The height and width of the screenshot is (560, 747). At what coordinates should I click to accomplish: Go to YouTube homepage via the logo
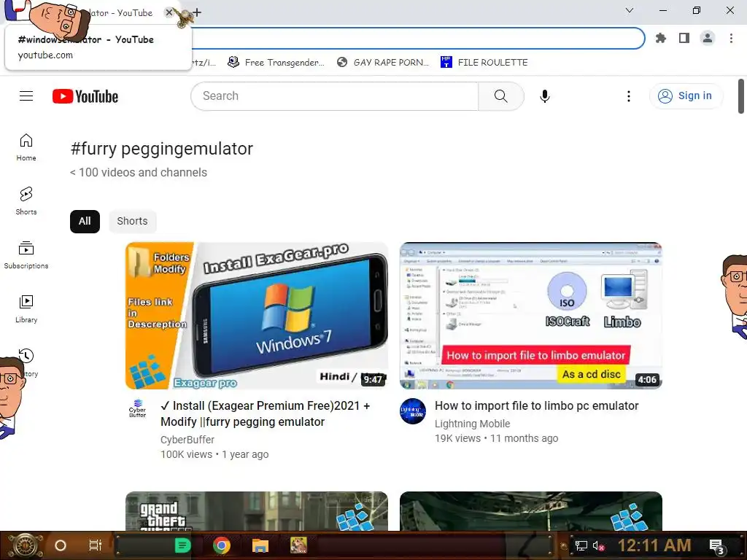[85, 96]
